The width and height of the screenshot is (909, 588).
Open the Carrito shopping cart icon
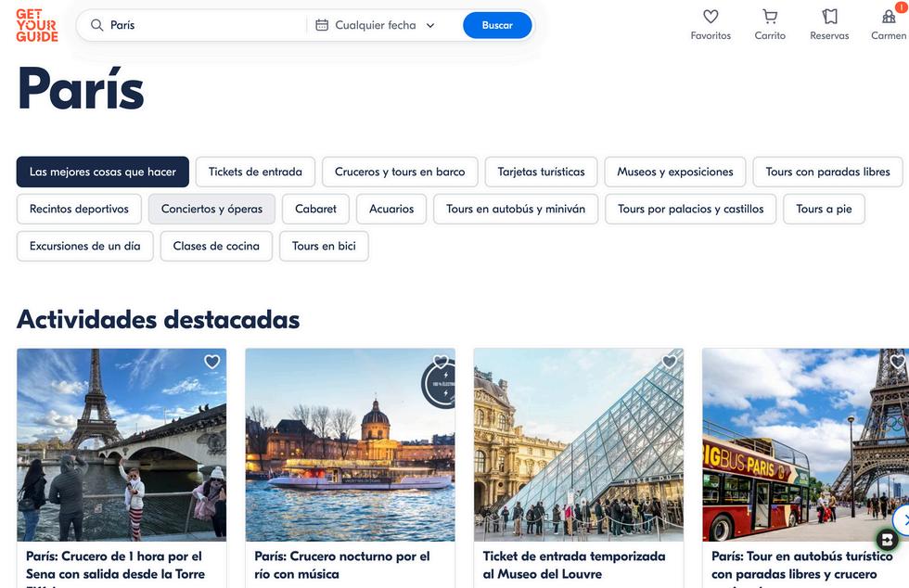770,17
